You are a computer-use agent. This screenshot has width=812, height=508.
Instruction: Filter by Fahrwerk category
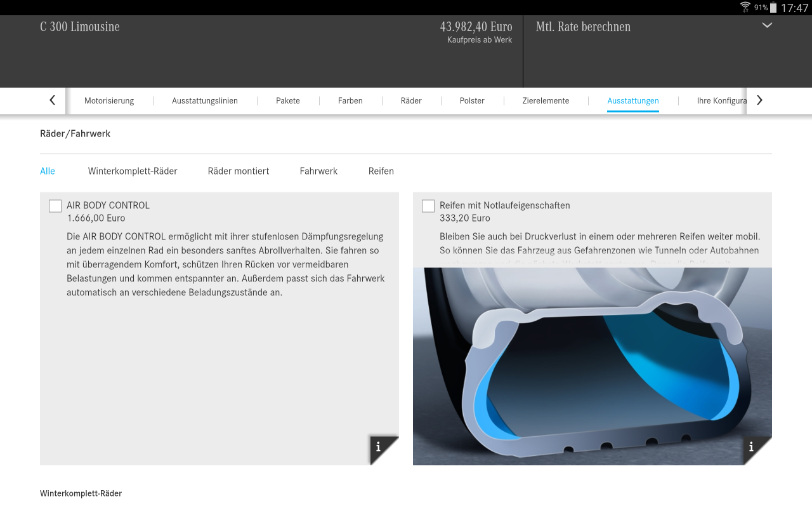pyautogui.click(x=318, y=171)
